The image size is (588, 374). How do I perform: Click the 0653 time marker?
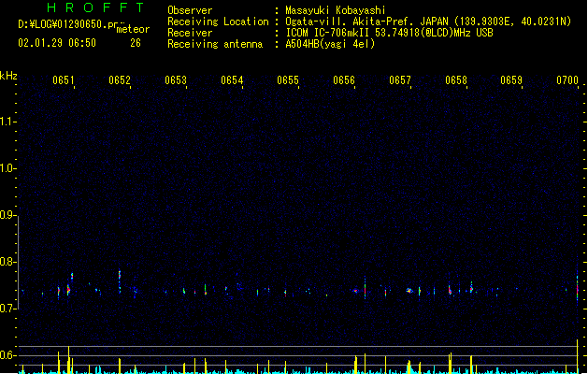coord(176,80)
